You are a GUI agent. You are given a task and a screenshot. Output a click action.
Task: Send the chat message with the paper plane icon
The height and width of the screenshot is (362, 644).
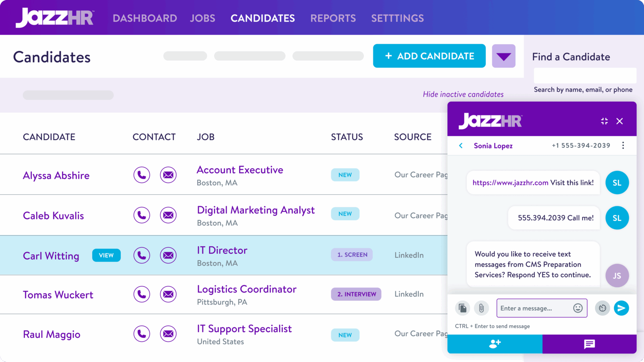[621, 308]
